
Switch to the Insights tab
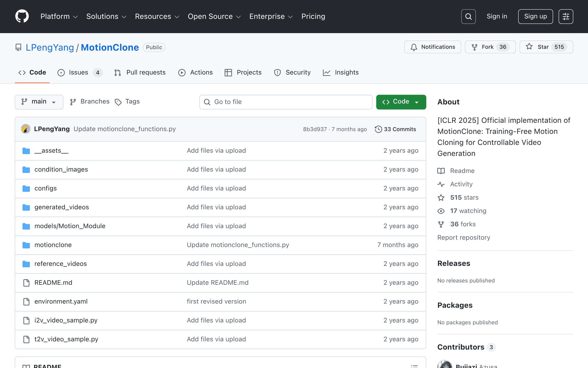click(x=341, y=72)
